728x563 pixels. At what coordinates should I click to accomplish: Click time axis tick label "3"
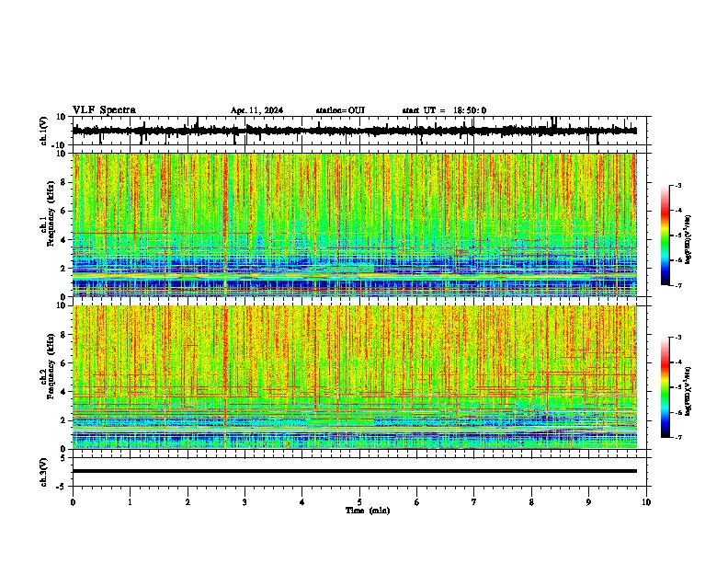(x=245, y=502)
